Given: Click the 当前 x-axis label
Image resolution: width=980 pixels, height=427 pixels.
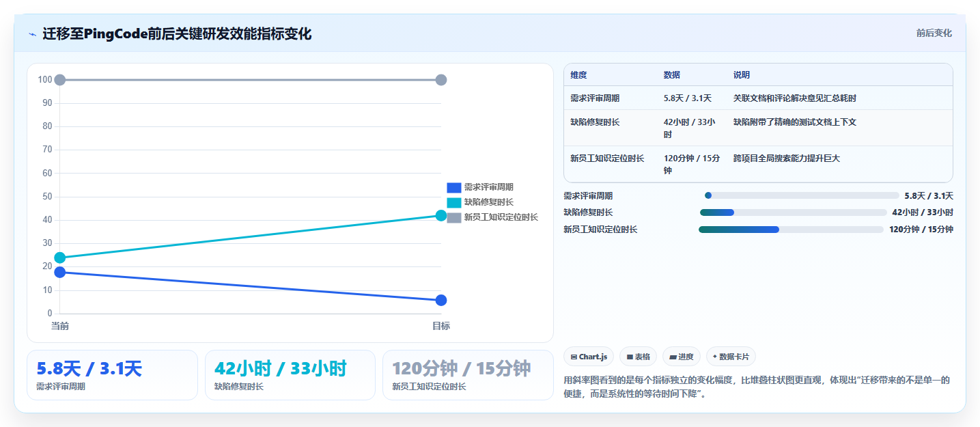Looking at the screenshot, I should point(60,326).
